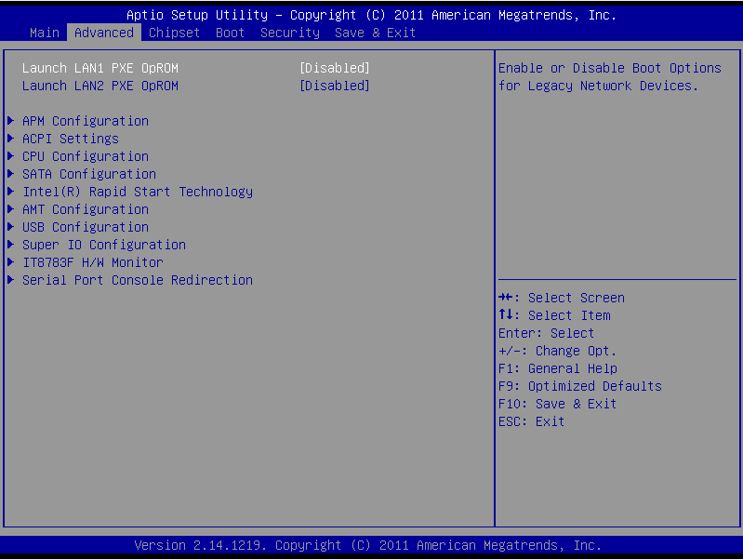Switch to the Chipset tab
This screenshot has height=560, width=743.
pos(174,33)
